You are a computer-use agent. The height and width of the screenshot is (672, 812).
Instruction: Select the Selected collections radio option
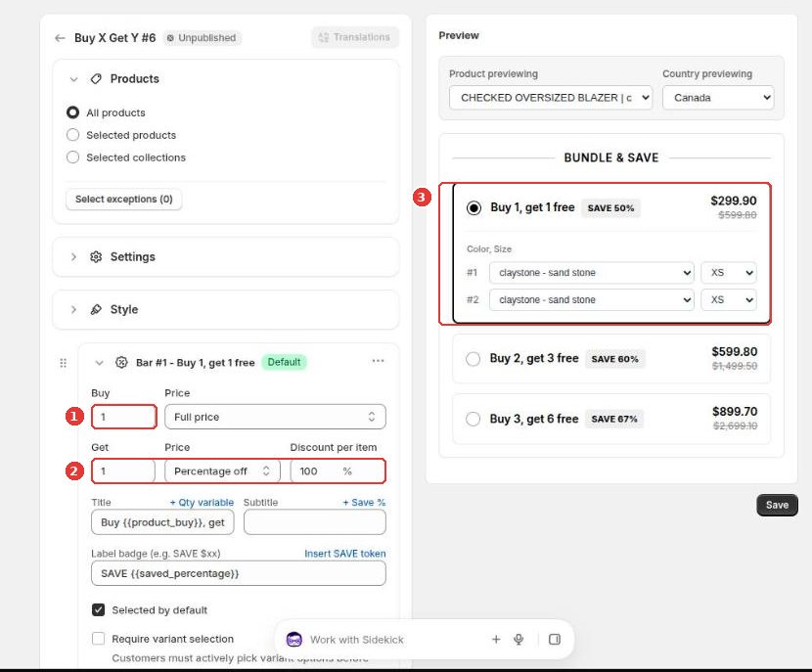pos(73,157)
